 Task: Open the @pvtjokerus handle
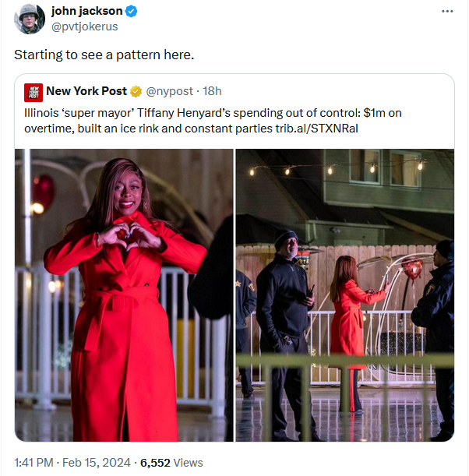(84, 26)
